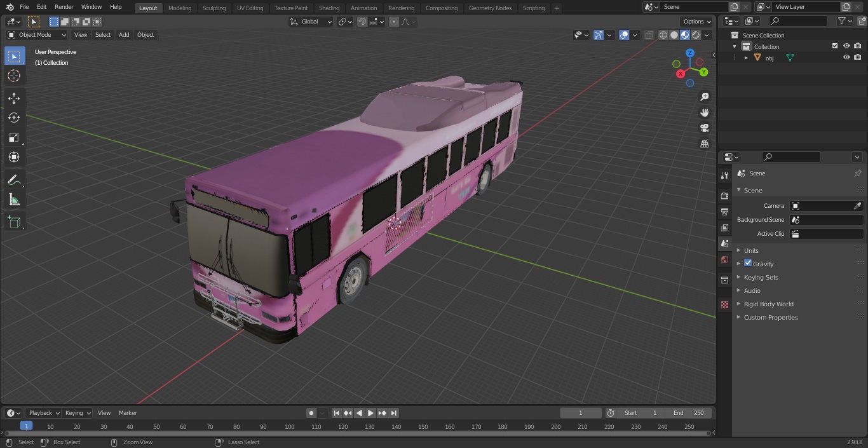The height and width of the screenshot is (448, 868).
Task: Open the outliner filter dropdown
Action: (844, 21)
